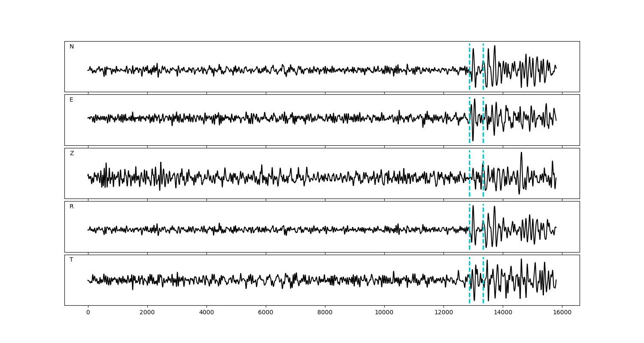Click the N channel label
644x343 pixels.
72,47
